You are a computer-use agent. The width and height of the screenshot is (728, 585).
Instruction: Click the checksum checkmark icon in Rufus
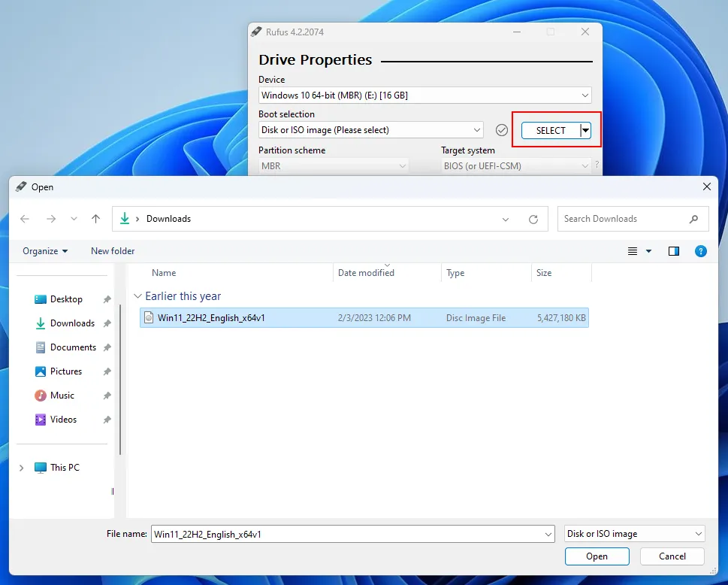(x=501, y=130)
